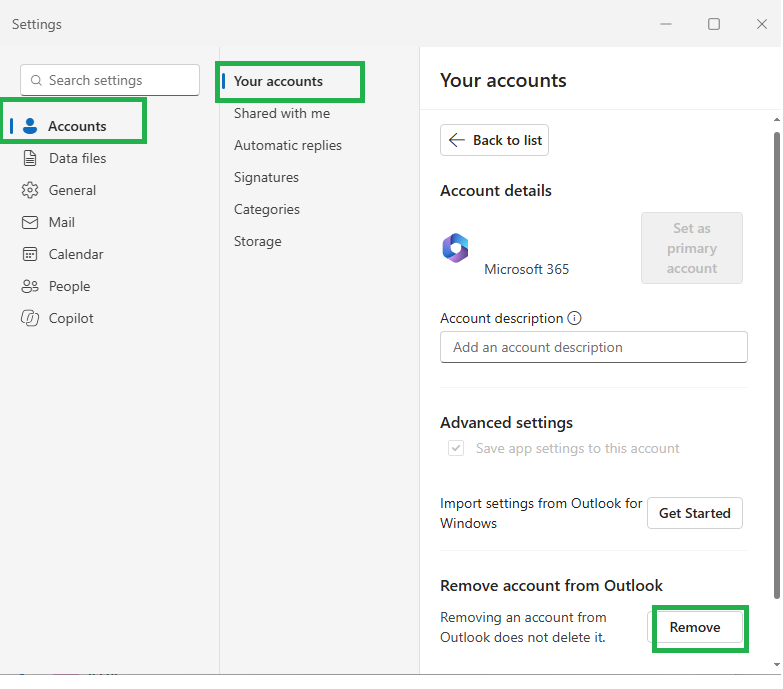Image resolution: width=783 pixels, height=689 pixels.
Task: Click the Account description info icon
Action: tap(574, 318)
